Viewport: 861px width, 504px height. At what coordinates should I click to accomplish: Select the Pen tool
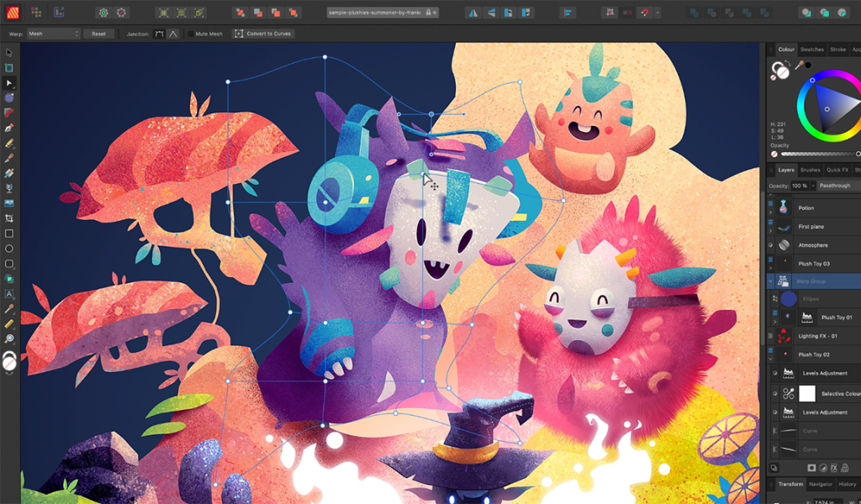tap(8, 129)
